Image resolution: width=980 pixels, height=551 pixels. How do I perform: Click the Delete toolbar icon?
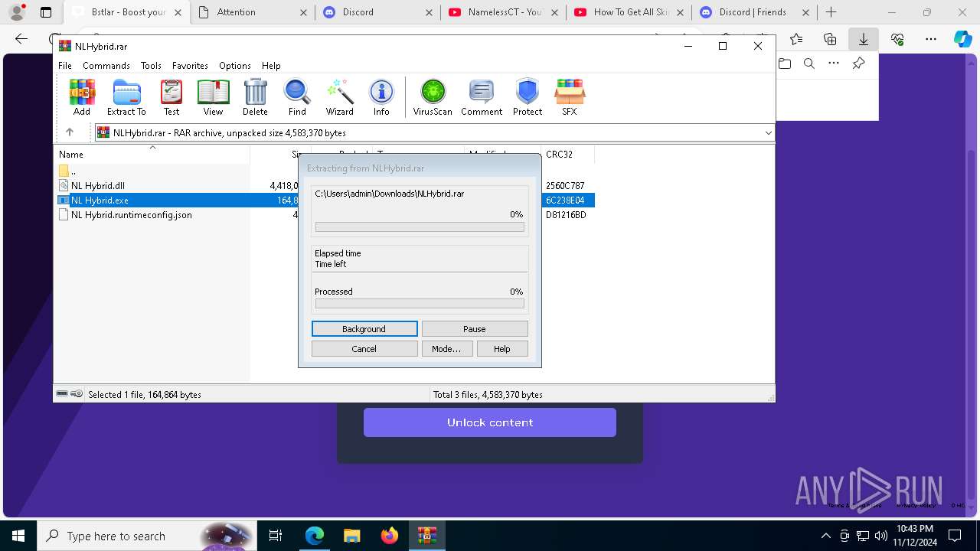click(x=255, y=98)
